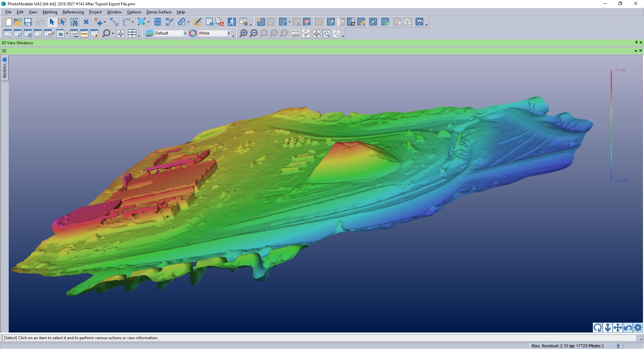Zoom out using the magnifier minus icon
Viewport: 644px width, 349px height.
point(254,33)
